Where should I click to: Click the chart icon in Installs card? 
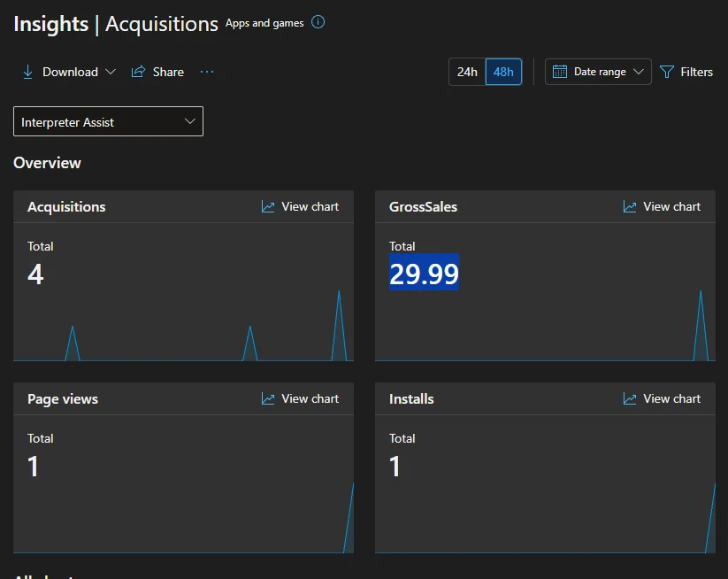coord(630,398)
